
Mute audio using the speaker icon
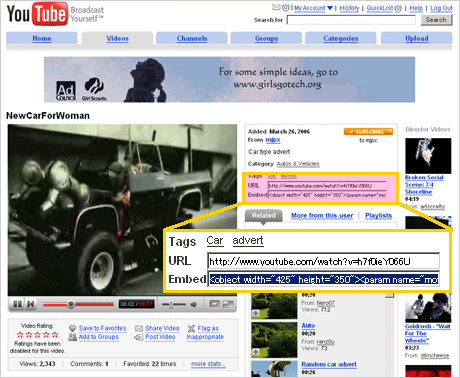(x=194, y=304)
